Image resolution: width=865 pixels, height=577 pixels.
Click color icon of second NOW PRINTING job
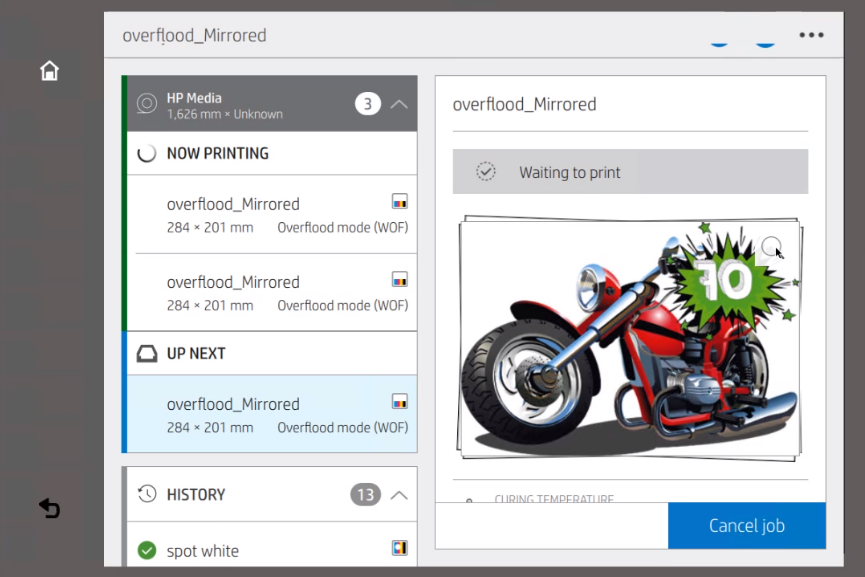pos(400,280)
